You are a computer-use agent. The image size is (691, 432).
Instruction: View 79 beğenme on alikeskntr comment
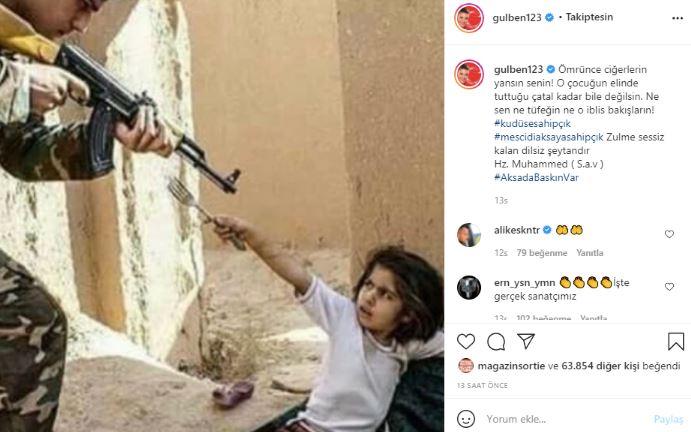[542, 253]
